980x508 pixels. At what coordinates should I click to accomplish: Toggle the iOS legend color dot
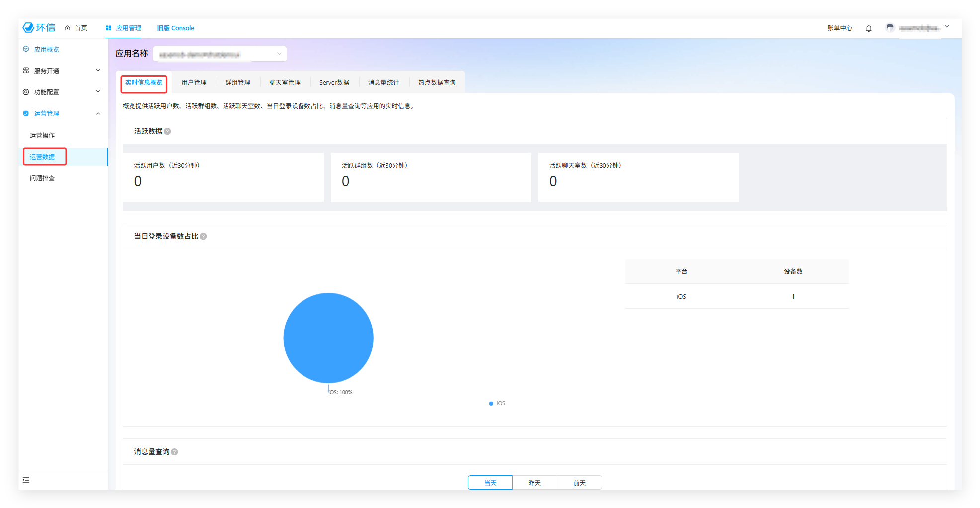tap(491, 404)
